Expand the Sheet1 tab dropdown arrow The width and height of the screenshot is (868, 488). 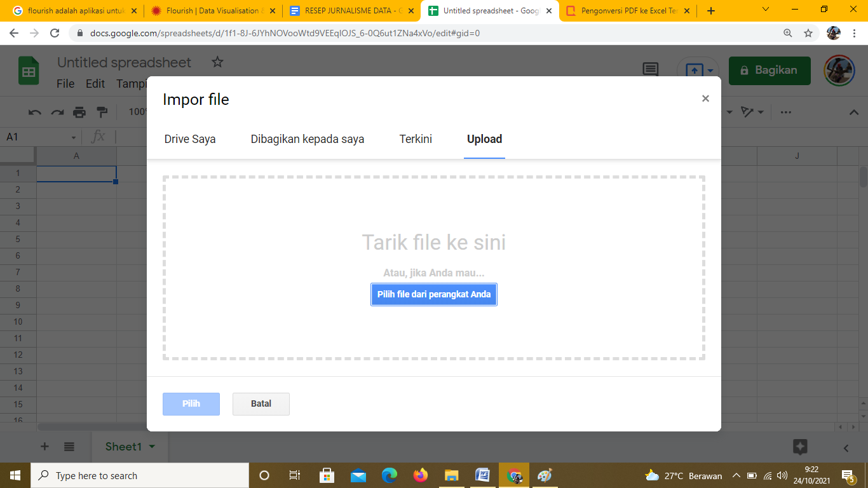point(152,447)
